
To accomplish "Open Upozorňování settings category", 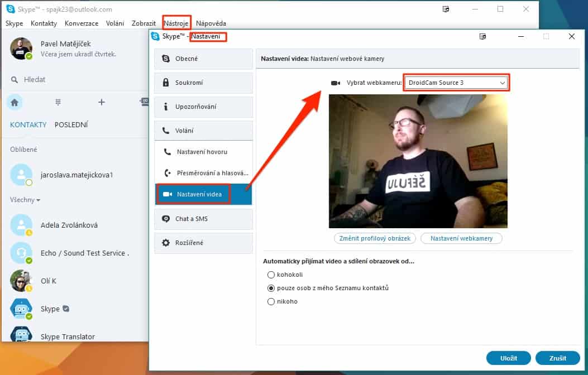I will pos(204,107).
